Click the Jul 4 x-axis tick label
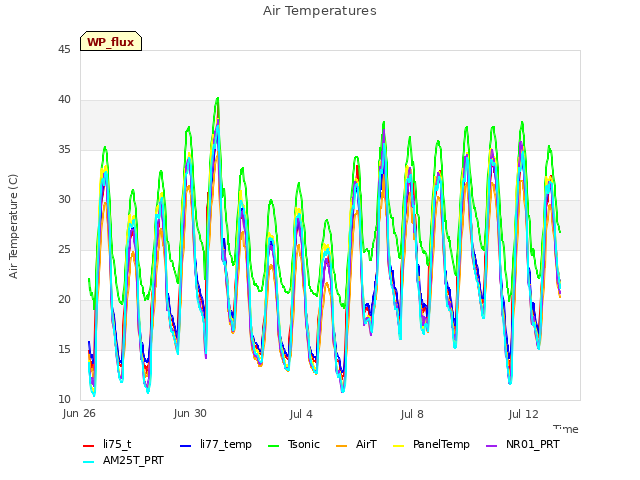Image resolution: width=640 pixels, height=480 pixels. [x=301, y=414]
